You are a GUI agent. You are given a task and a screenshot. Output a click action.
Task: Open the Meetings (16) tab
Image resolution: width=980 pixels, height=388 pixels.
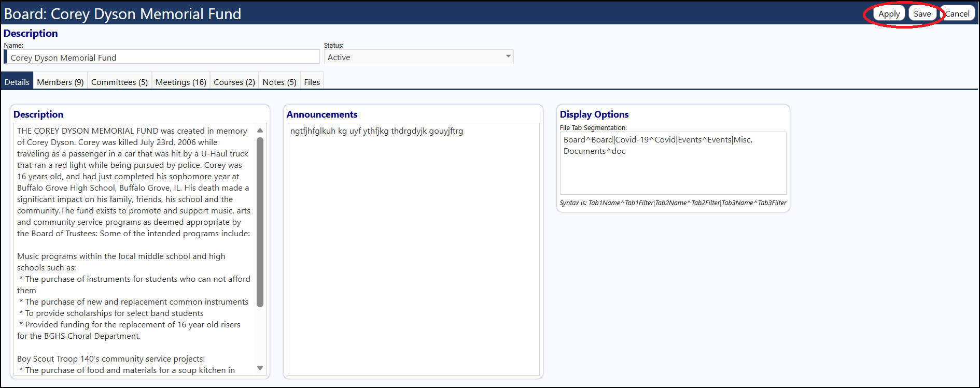181,82
